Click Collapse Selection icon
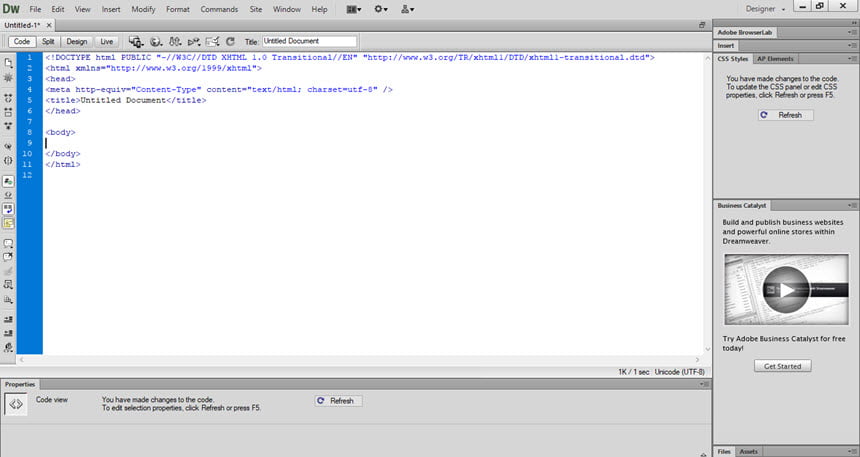Viewport: 860px width, 457px height. 8,112
